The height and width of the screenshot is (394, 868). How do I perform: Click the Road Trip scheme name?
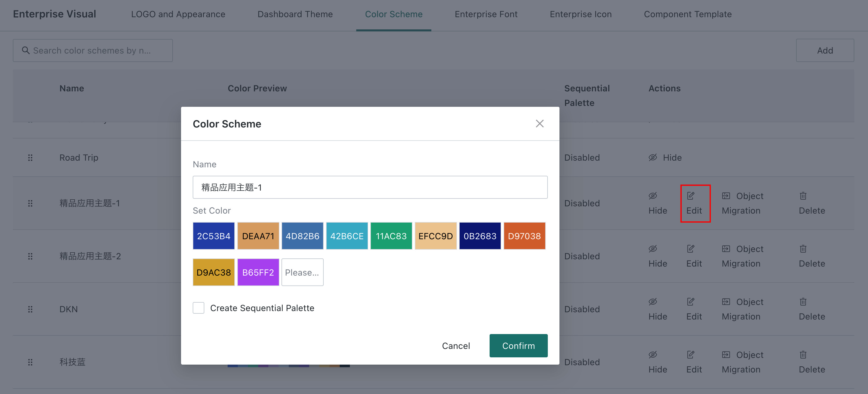pos(79,158)
